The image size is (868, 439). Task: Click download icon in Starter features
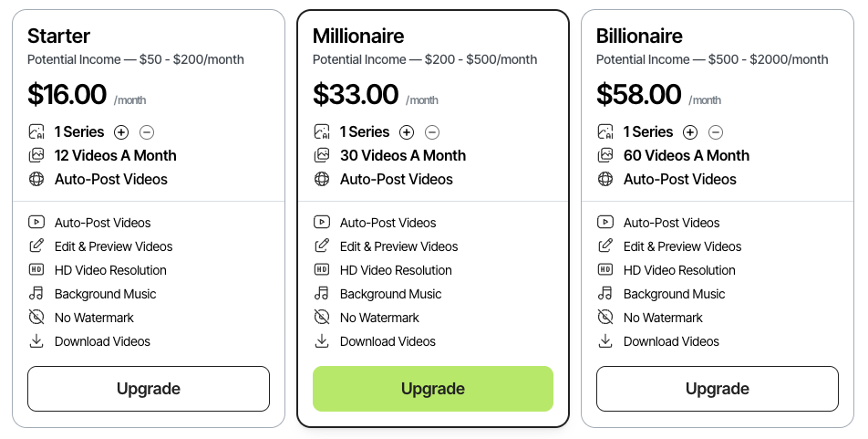click(x=36, y=341)
